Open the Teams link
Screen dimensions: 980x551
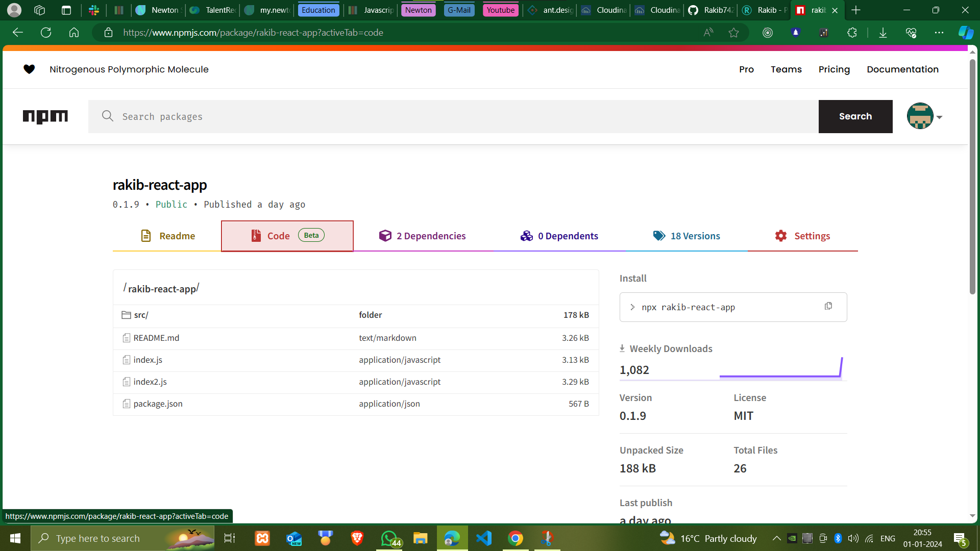[x=786, y=69]
